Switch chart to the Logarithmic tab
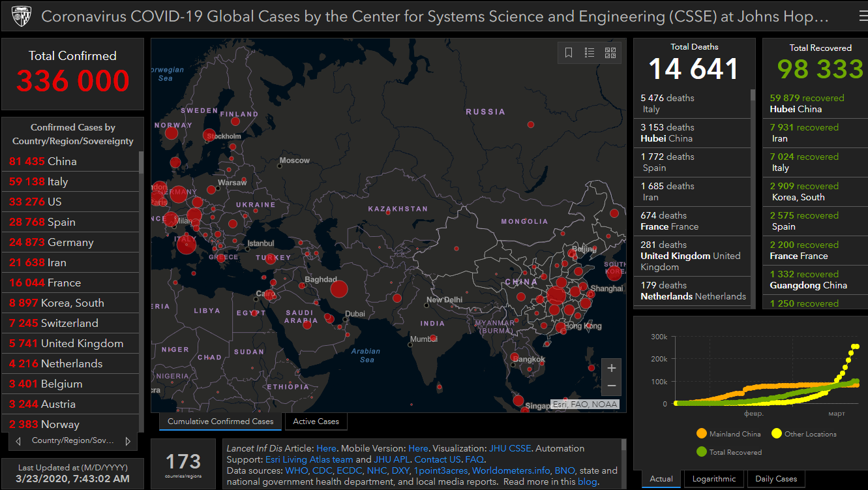 (x=715, y=479)
